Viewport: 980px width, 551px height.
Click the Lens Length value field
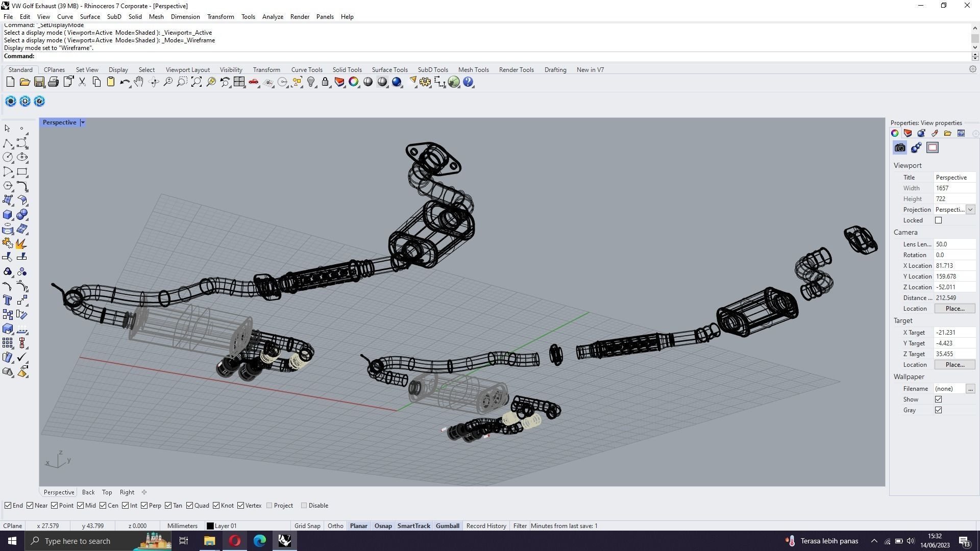point(954,244)
